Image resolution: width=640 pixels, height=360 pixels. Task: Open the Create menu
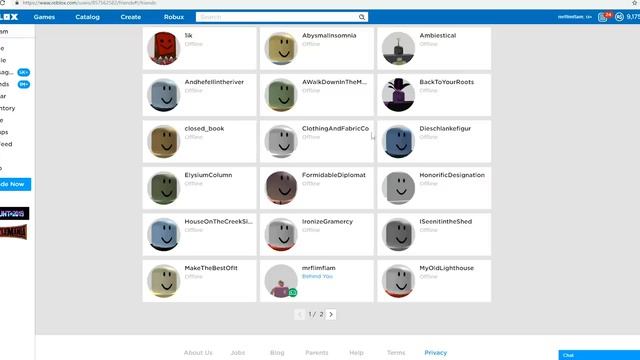(131, 17)
